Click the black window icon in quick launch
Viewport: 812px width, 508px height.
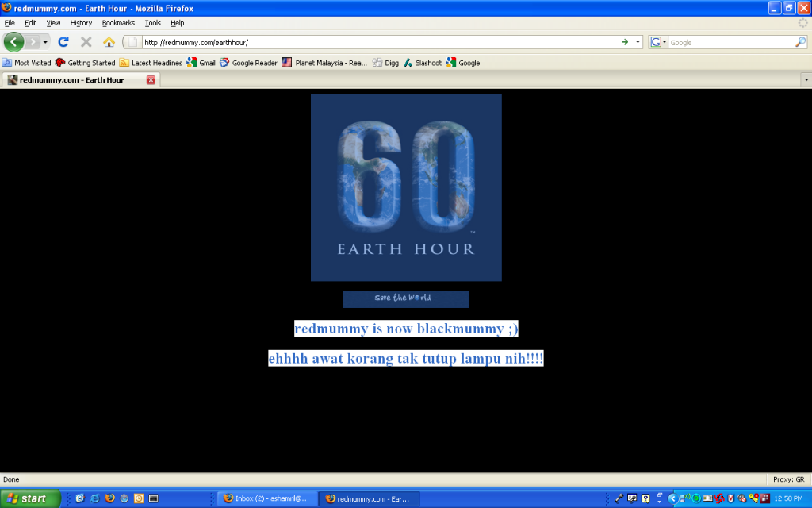click(153, 498)
